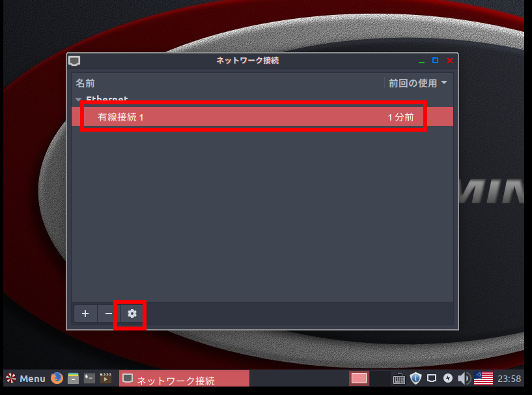Open the terminal launcher in panel
The image size is (532, 395).
(89, 378)
